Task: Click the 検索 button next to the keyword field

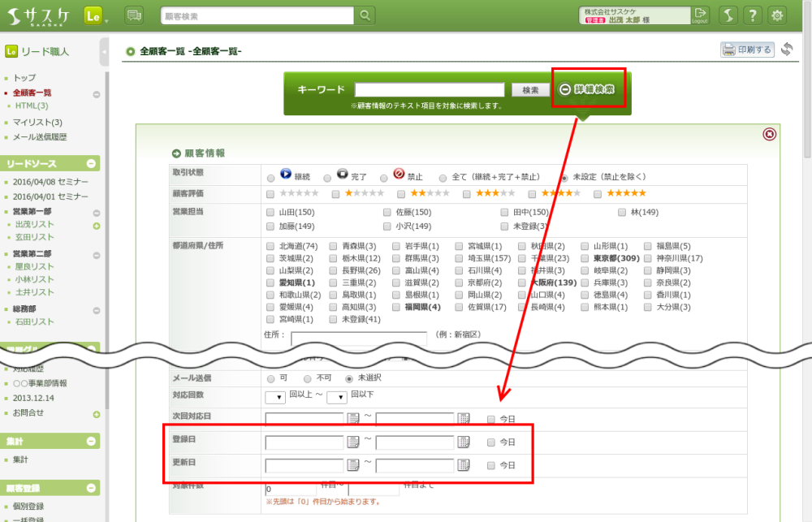Action: [x=530, y=90]
